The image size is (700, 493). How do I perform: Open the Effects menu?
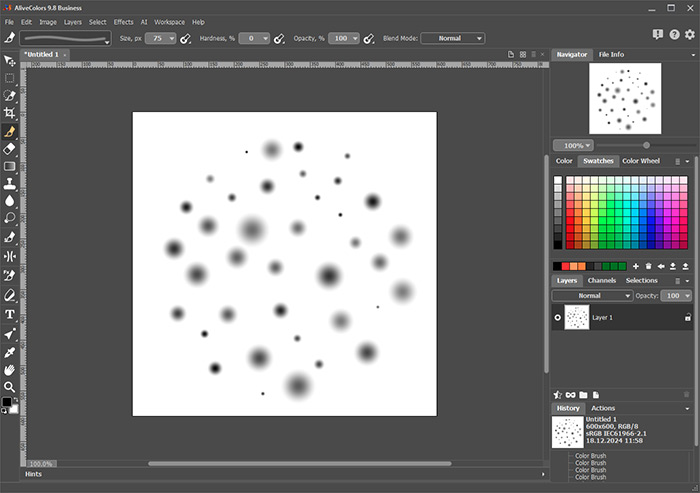(123, 22)
